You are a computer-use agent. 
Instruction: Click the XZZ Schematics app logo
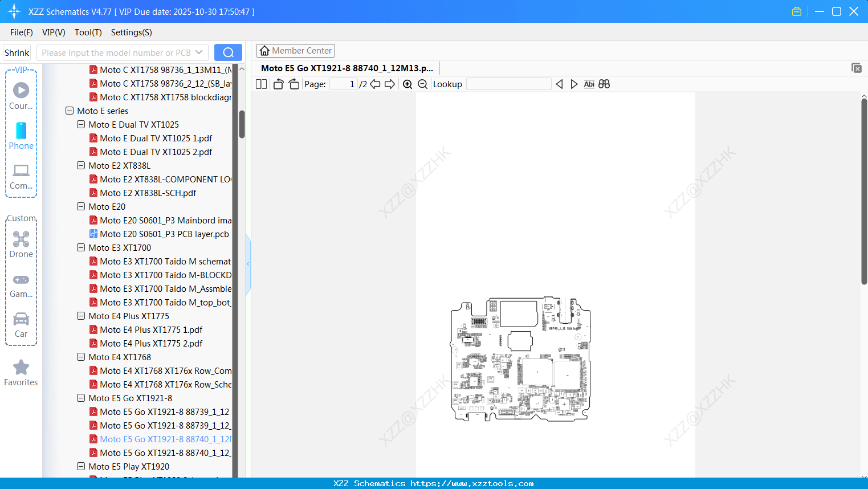click(x=14, y=11)
